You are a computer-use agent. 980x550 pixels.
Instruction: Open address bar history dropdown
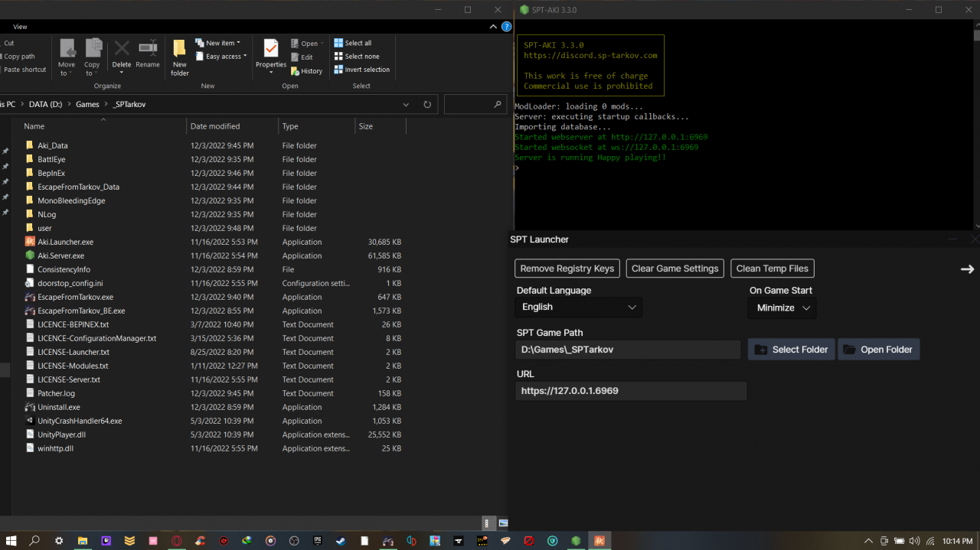coord(406,104)
